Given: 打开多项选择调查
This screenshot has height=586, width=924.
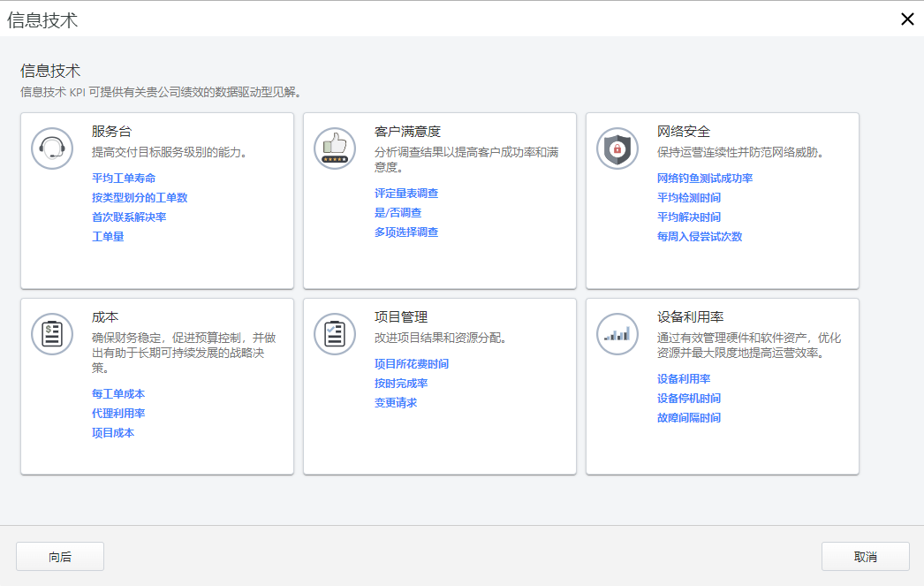Looking at the screenshot, I should point(407,232).
